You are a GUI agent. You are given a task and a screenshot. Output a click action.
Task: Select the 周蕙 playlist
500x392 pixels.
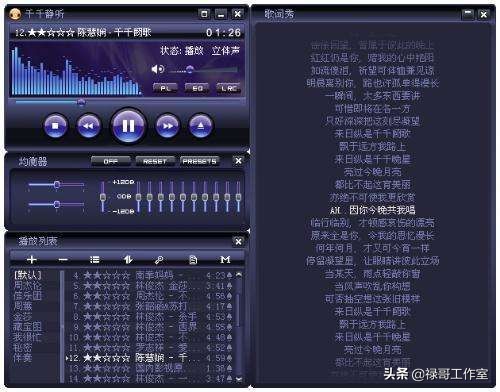23,306
